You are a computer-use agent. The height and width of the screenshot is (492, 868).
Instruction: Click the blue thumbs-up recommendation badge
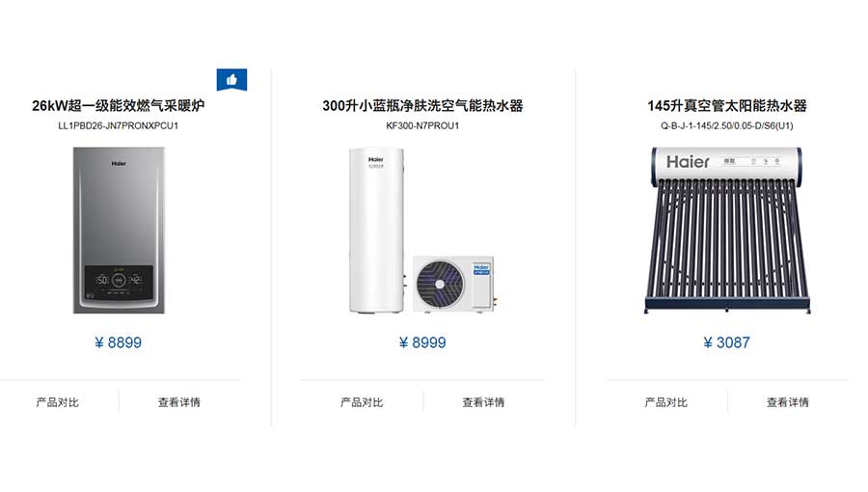(x=231, y=80)
